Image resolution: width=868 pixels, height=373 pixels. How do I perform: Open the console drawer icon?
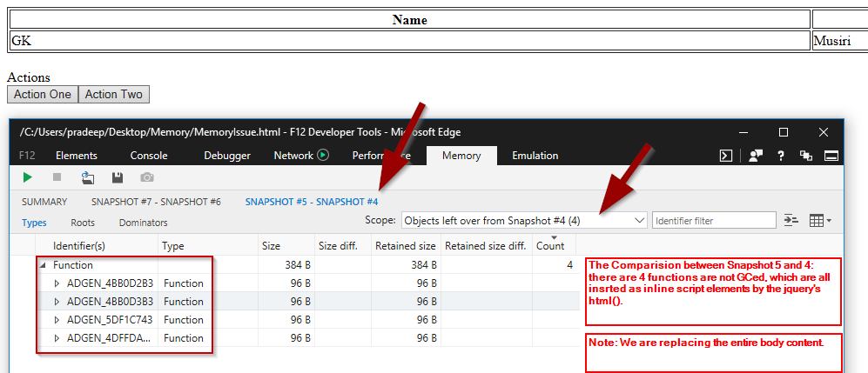coord(726,156)
